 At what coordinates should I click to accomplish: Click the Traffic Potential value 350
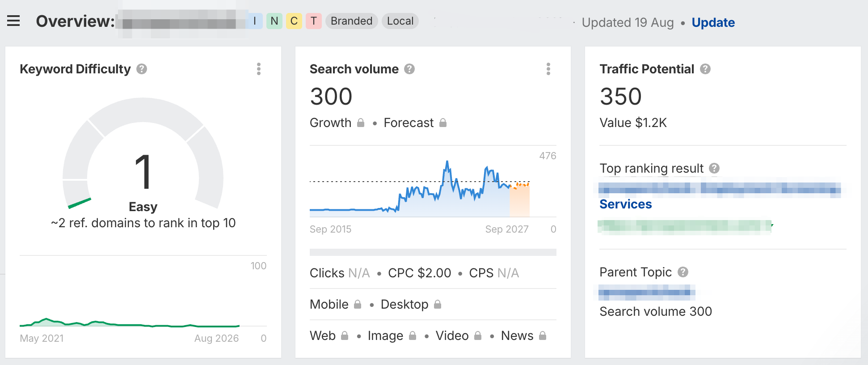point(621,96)
